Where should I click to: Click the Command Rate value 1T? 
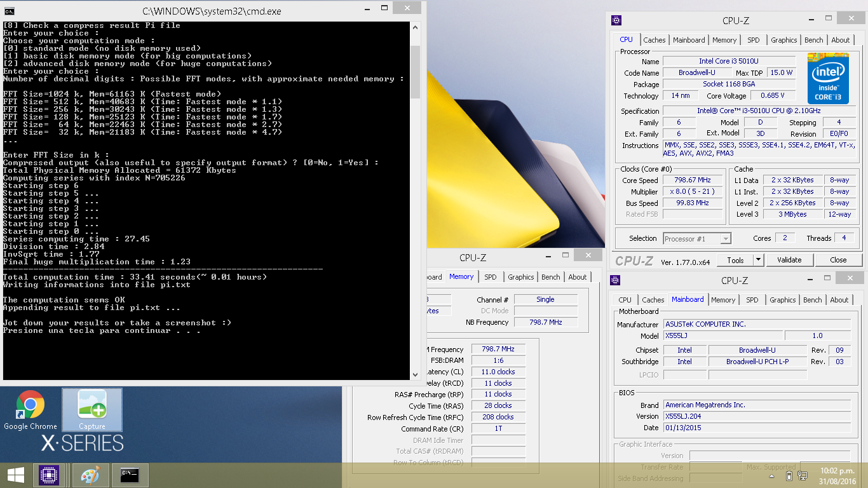pyautogui.click(x=498, y=429)
